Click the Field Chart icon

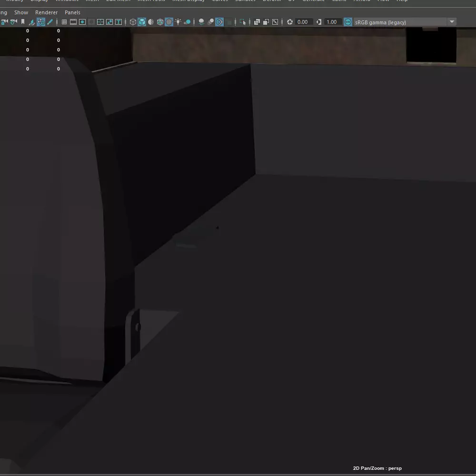click(100, 22)
